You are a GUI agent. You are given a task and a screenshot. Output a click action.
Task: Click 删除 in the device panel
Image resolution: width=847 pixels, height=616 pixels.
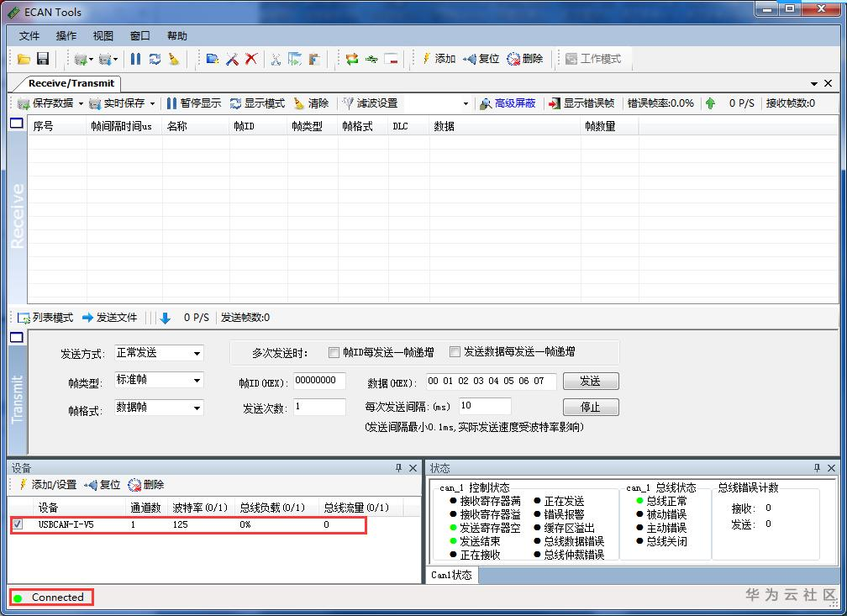coord(146,485)
